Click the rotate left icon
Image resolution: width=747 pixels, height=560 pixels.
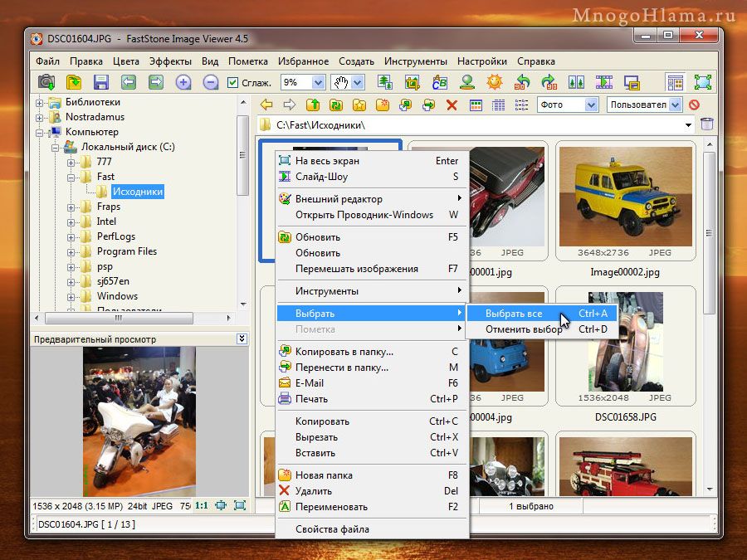coord(522,82)
